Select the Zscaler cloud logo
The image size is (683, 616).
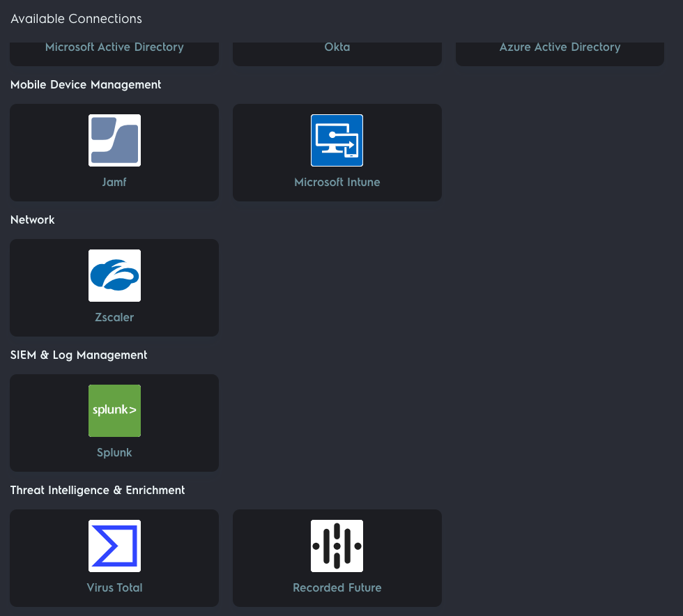pos(114,275)
